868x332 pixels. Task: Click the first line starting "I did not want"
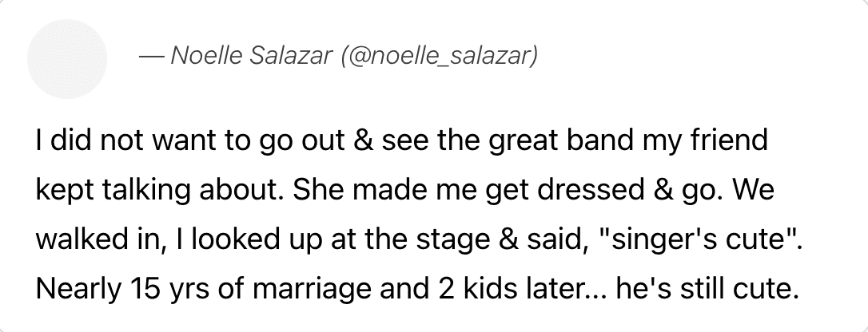pyautogui.click(x=402, y=141)
